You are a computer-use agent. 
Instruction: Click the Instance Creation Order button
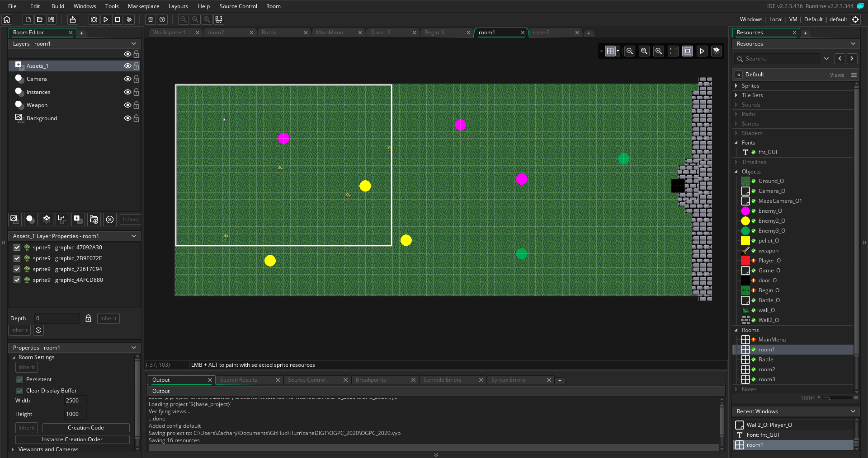pyautogui.click(x=72, y=439)
